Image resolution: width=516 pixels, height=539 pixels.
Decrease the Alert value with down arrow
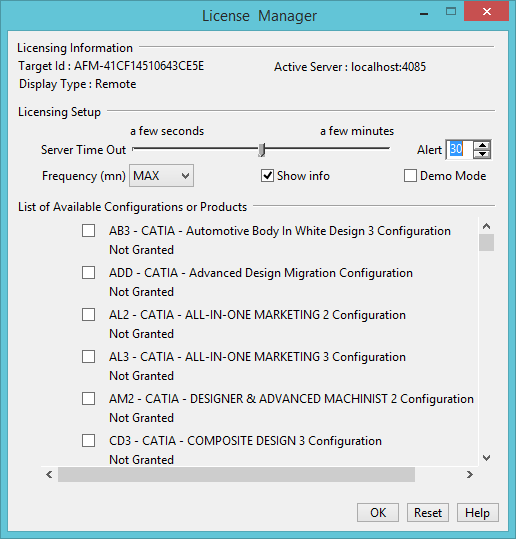click(482, 154)
